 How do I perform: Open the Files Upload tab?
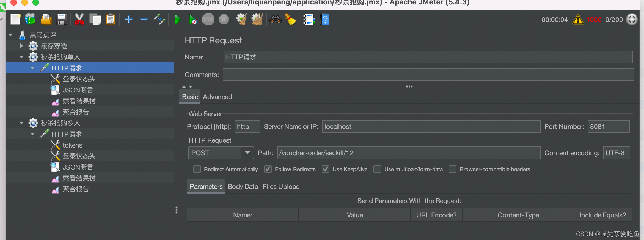coord(281,187)
